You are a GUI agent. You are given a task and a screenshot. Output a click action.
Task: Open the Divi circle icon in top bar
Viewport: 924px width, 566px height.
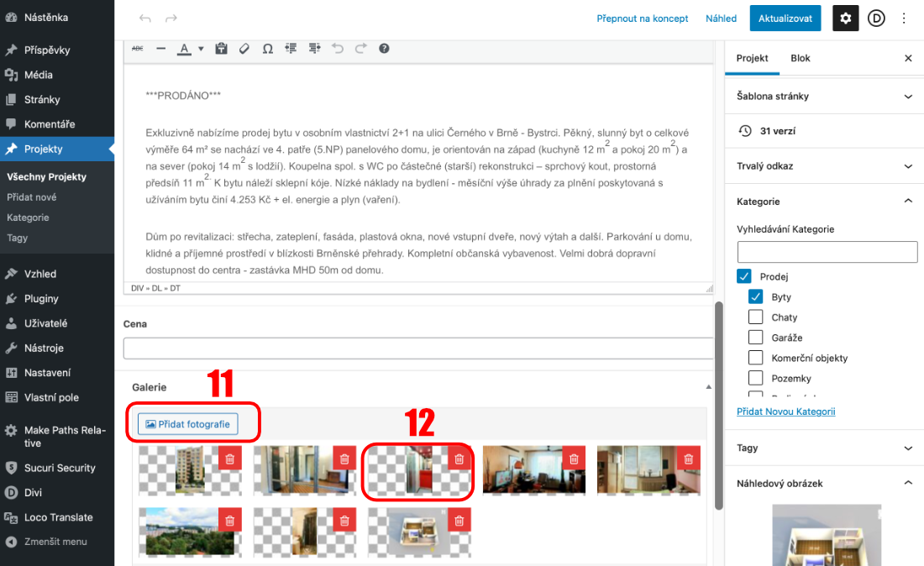click(x=876, y=18)
